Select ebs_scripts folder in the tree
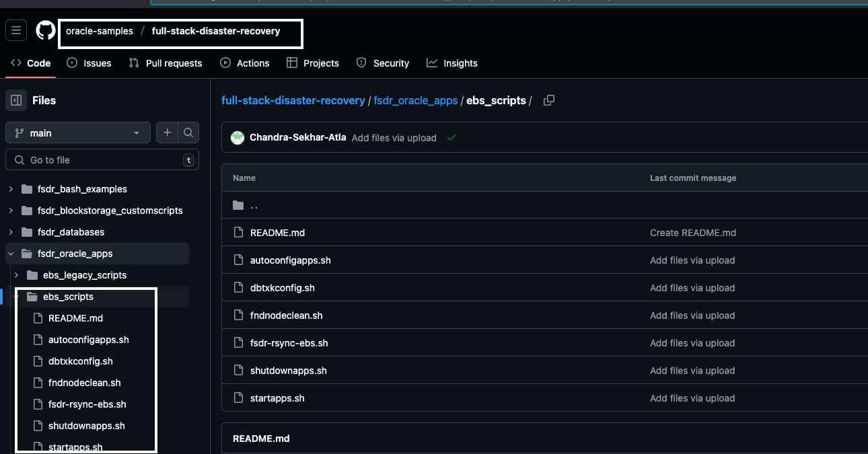Viewport: 868px width, 454px height. click(x=68, y=297)
